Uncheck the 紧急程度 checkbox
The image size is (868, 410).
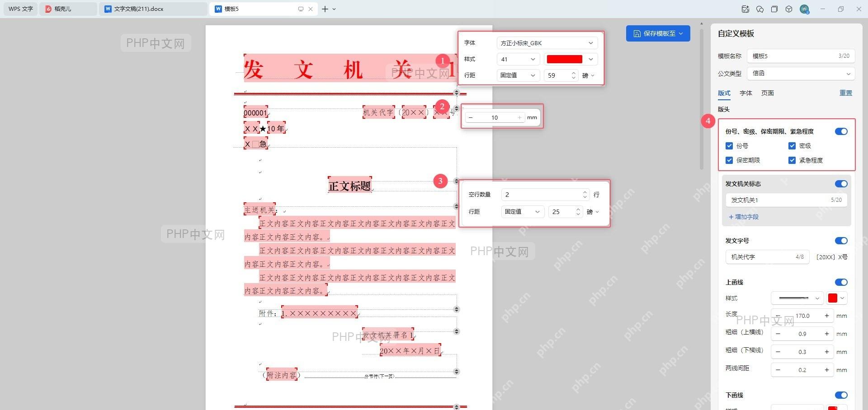coord(792,160)
